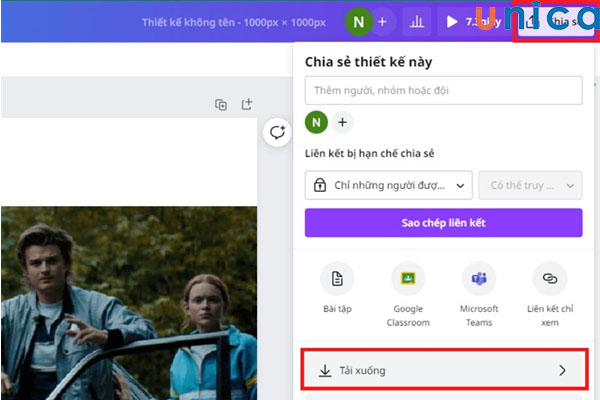Open the "Chỉ những người được..." access dropdown

tap(388, 185)
